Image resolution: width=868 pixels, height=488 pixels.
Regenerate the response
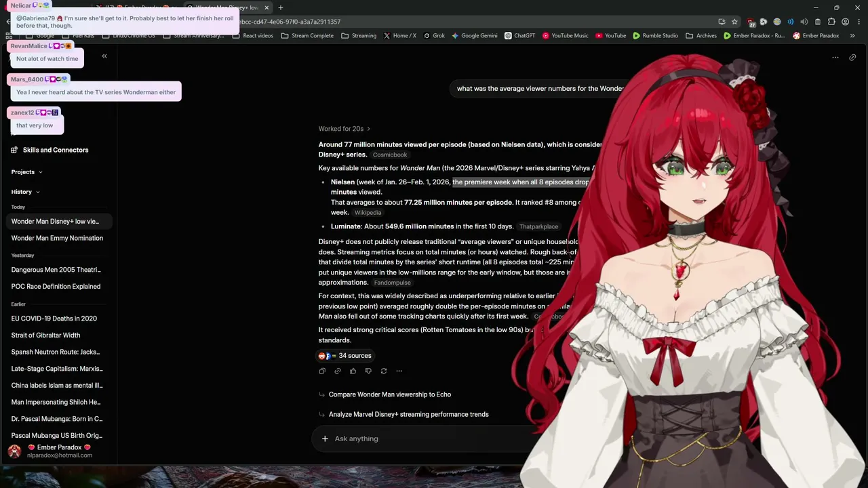coord(384,371)
